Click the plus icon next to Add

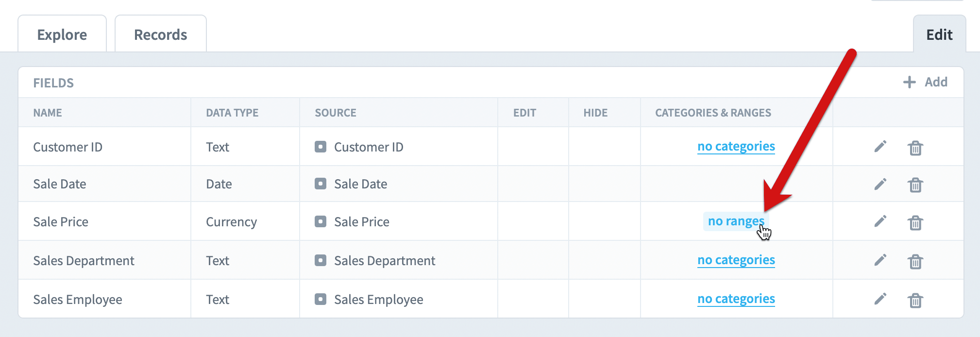pyautogui.click(x=909, y=82)
